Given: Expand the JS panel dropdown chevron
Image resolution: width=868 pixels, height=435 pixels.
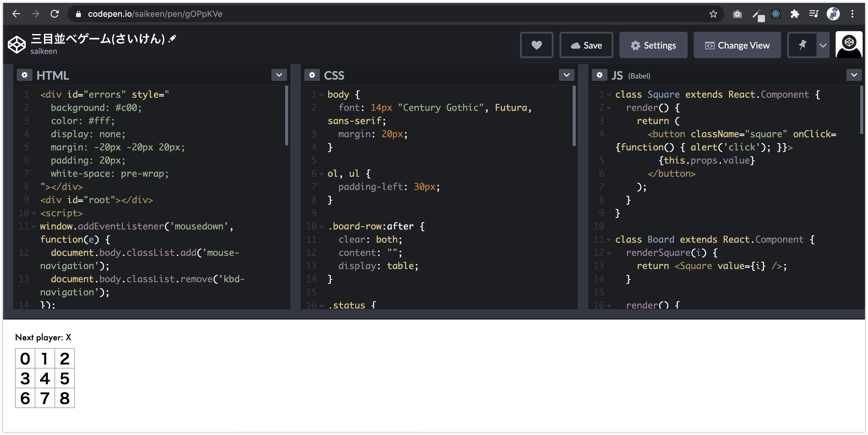Looking at the screenshot, I should pos(854,75).
